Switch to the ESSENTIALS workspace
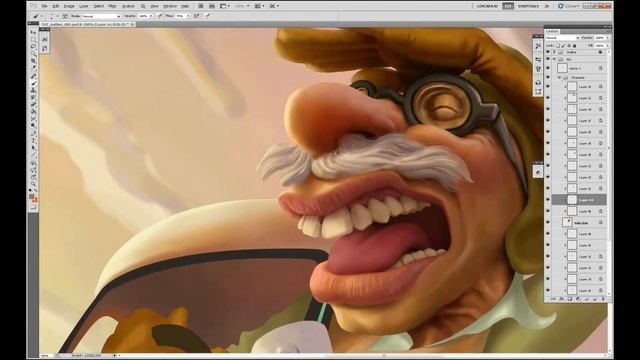The image size is (640, 360). [x=529, y=6]
